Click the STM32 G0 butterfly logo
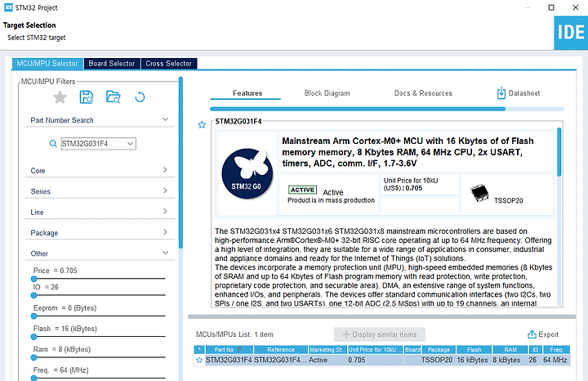Image resolution: width=588 pixels, height=381 pixels. click(x=247, y=173)
